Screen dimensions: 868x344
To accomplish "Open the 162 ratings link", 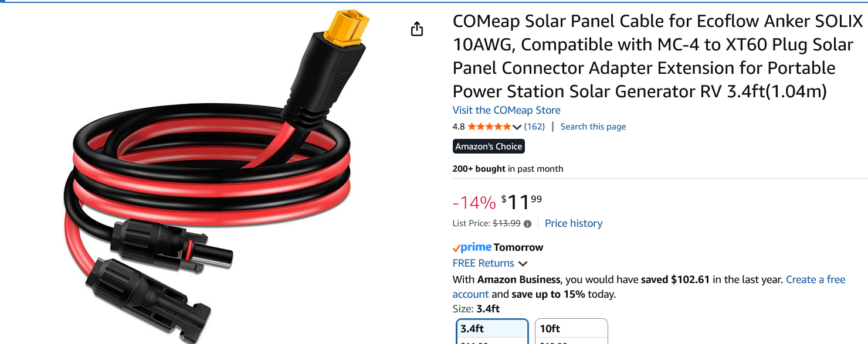I will click(x=534, y=126).
